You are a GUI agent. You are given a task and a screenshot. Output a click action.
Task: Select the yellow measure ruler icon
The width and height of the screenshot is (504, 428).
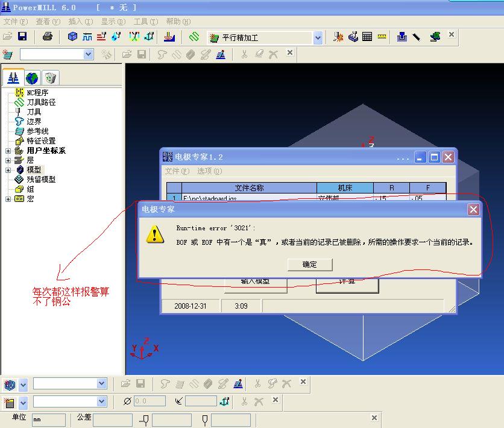tap(382, 37)
